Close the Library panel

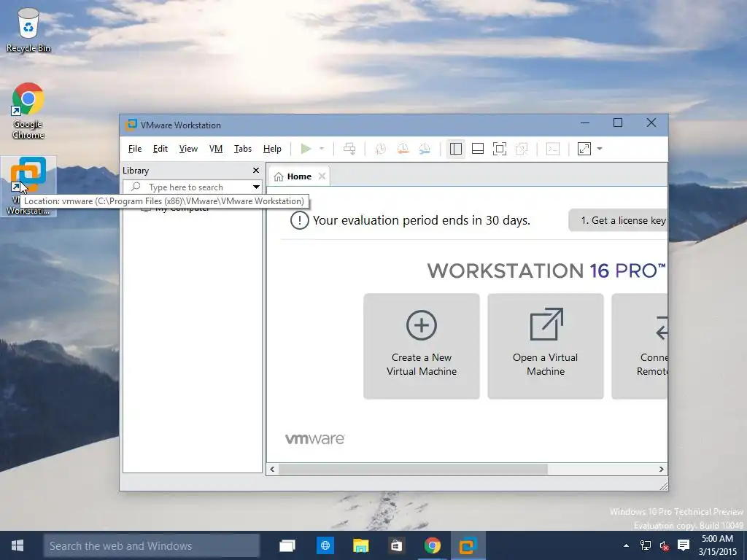(256, 171)
